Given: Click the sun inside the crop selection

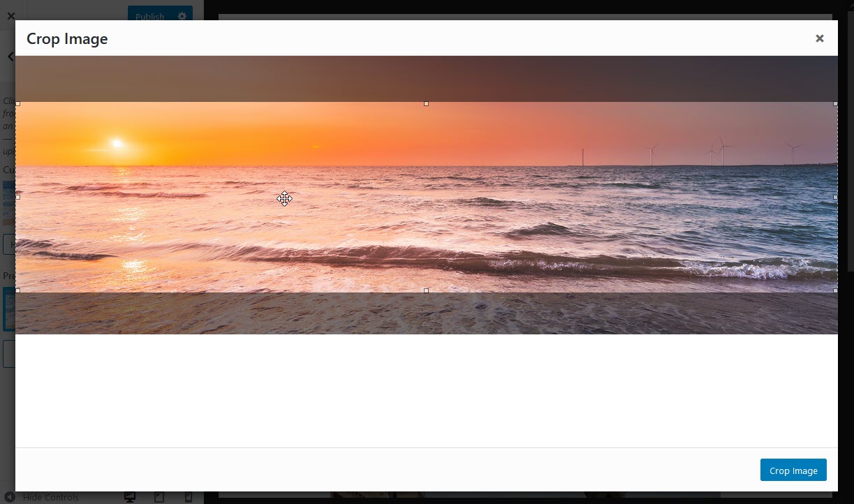Looking at the screenshot, I should pos(117,143).
